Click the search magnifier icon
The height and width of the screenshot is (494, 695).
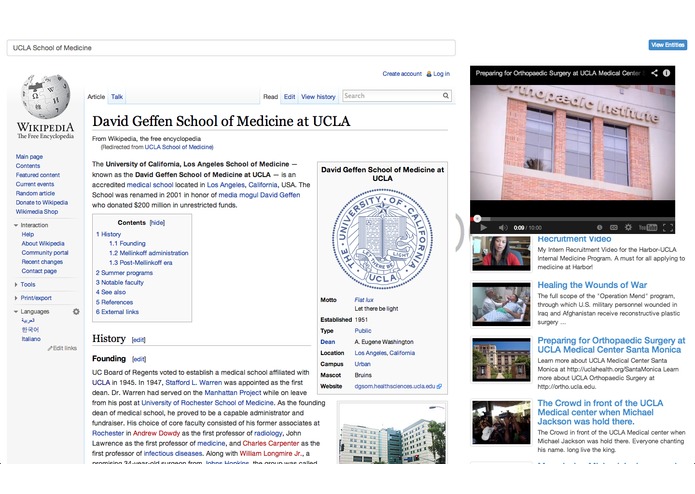(x=445, y=96)
